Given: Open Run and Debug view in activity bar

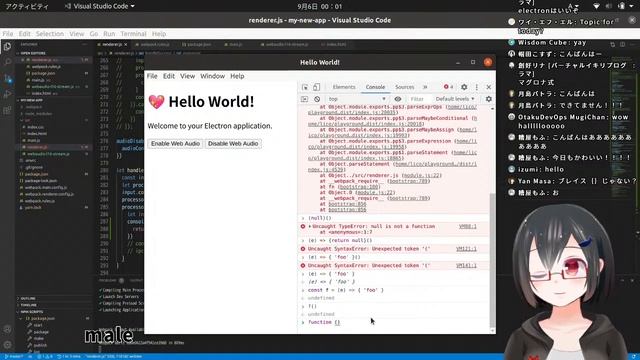Looking at the screenshot, I should click(7, 94).
